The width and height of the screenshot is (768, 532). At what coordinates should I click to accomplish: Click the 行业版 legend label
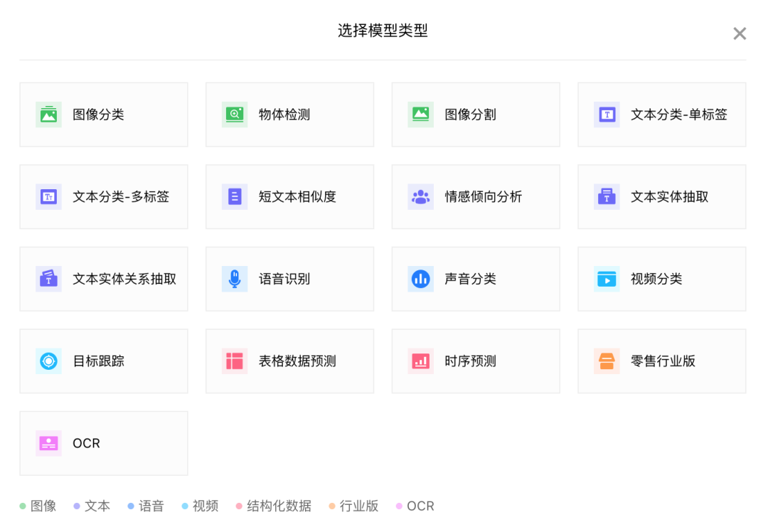[359, 506]
